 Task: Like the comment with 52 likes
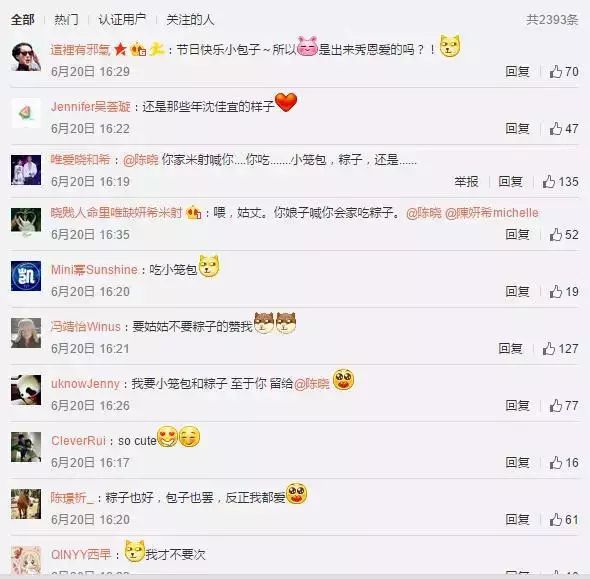tap(564, 235)
